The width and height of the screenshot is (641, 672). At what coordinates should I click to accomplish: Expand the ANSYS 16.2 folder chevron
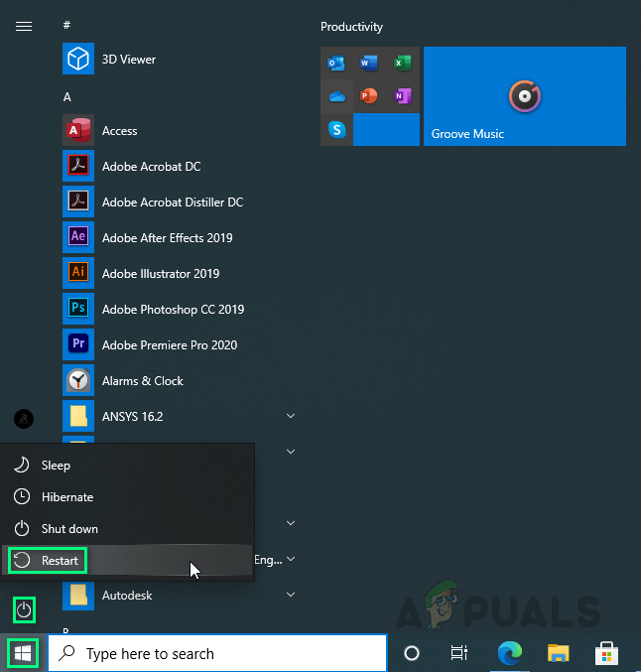click(291, 416)
